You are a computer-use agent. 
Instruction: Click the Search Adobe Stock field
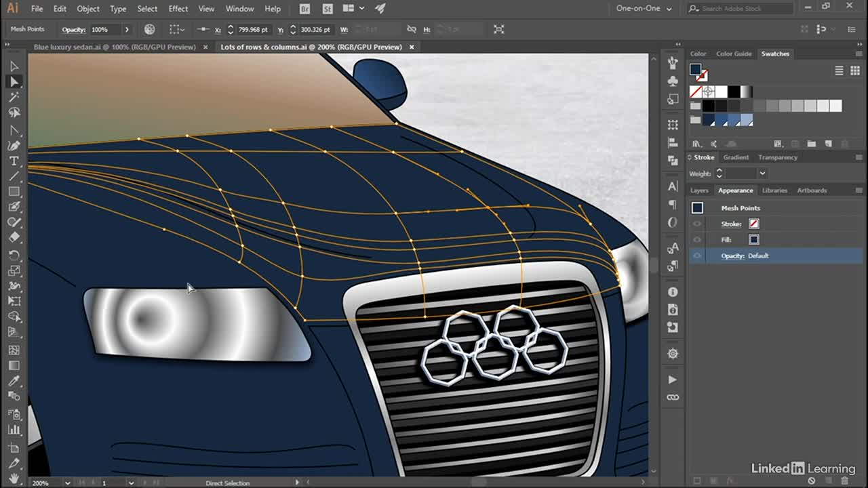click(x=739, y=9)
